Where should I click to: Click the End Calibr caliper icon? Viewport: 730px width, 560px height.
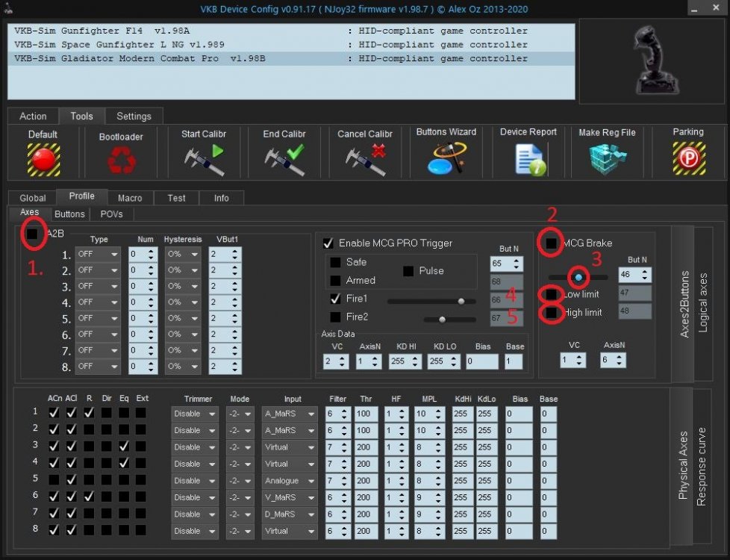[x=284, y=159]
